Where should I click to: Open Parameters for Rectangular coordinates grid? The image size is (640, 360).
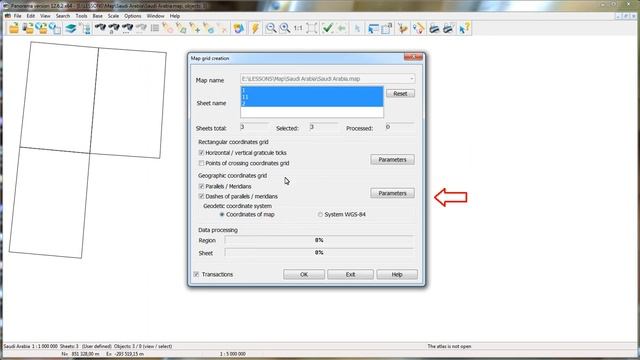pyautogui.click(x=392, y=160)
